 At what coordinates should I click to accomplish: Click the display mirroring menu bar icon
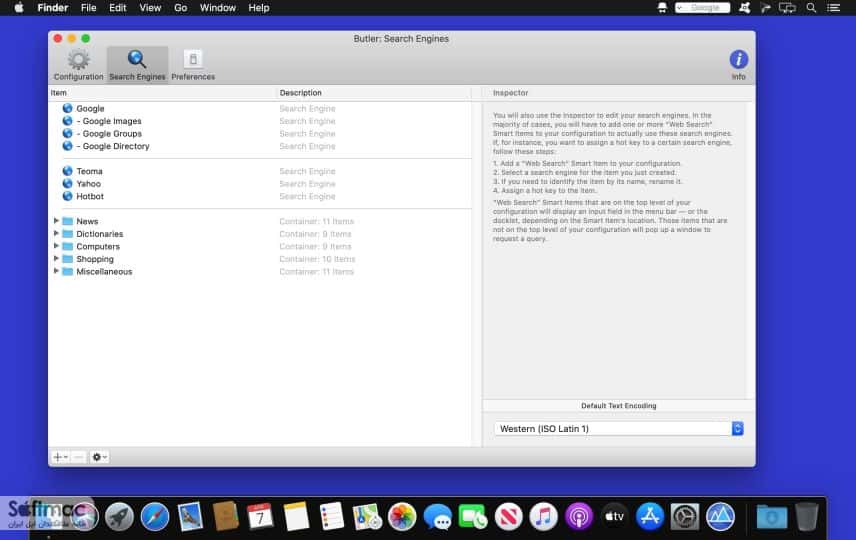(x=787, y=8)
